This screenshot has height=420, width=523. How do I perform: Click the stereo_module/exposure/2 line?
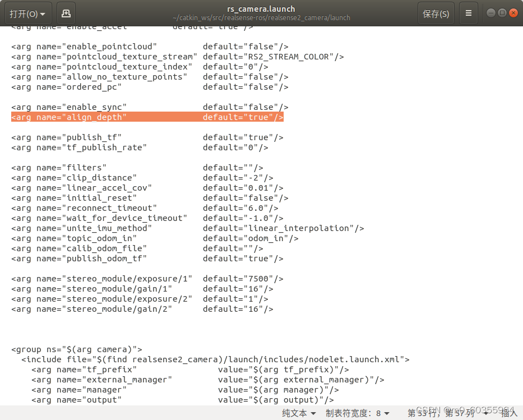tap(140, 299)
